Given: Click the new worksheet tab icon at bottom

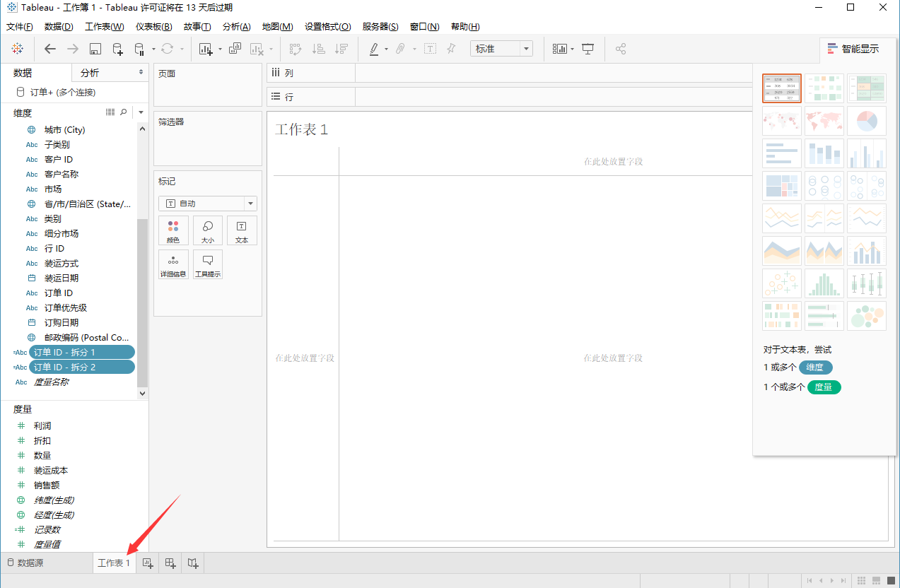Looking at the screenshot, I should [148, 563].
